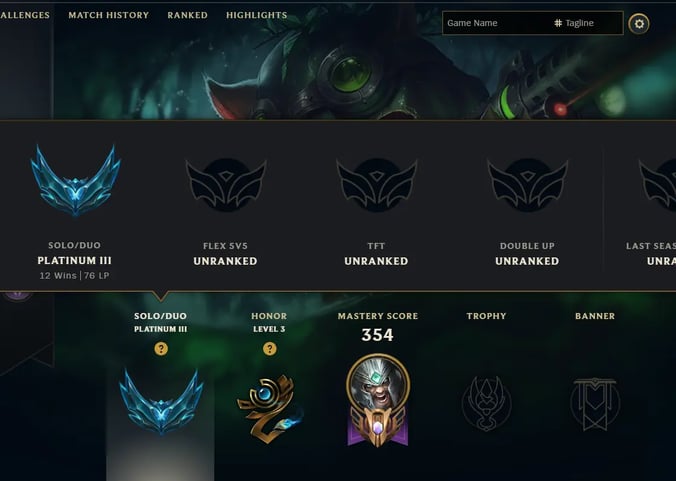
Task: Open the profile settings gear icon
Action: [638, 24]
